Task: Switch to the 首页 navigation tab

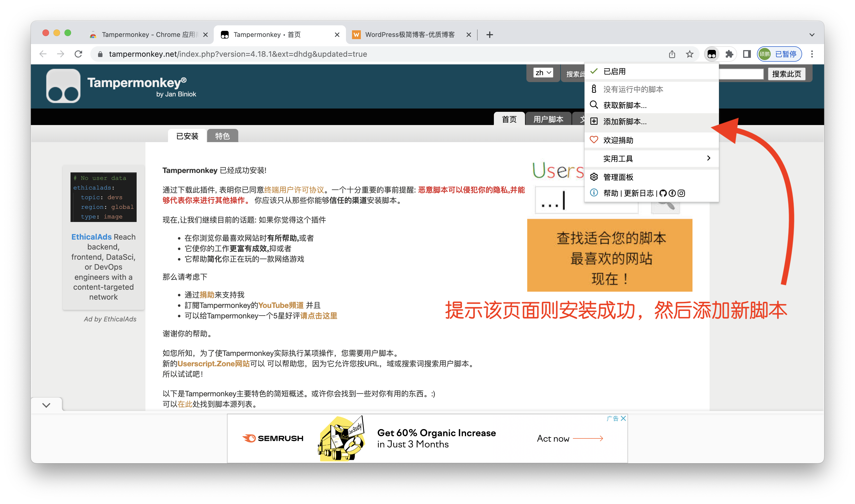Action: click(509, 119)
